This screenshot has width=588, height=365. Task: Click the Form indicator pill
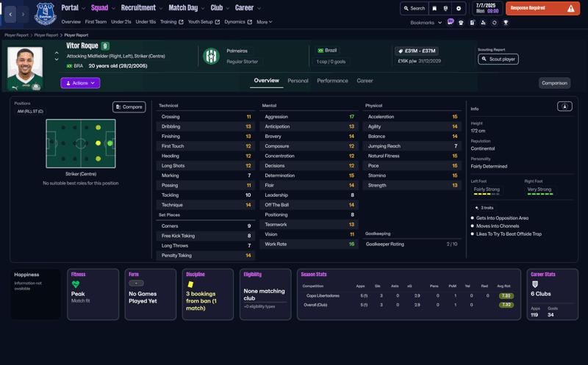[136, 283]
